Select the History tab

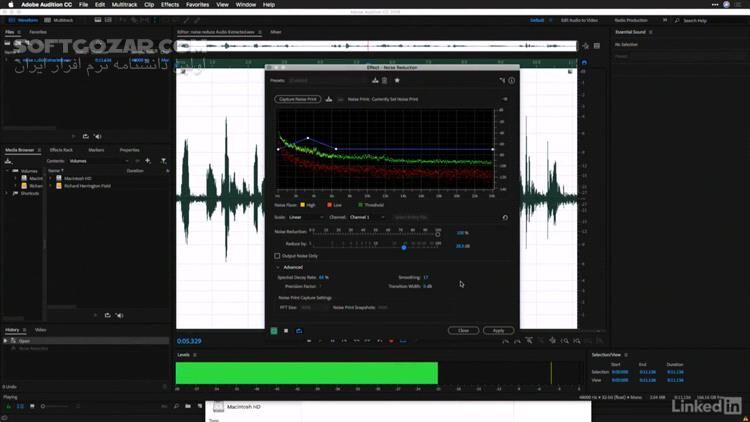(12, 330)
